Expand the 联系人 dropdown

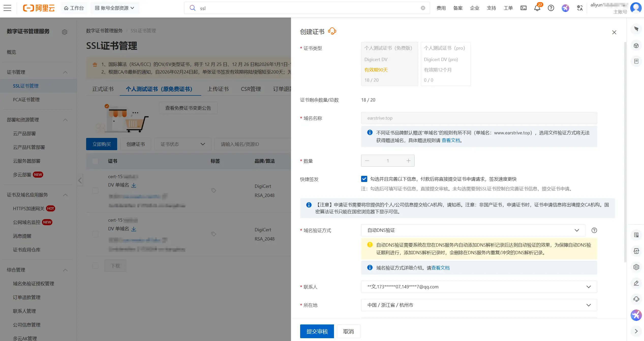tap(479, 287)
